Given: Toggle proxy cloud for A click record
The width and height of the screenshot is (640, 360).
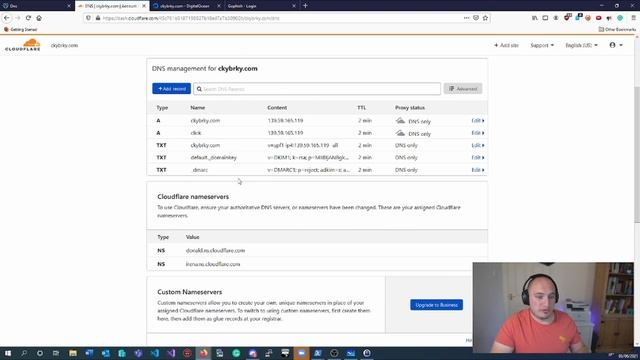Looking at the screenshot, I should click(x=400, y=133).
